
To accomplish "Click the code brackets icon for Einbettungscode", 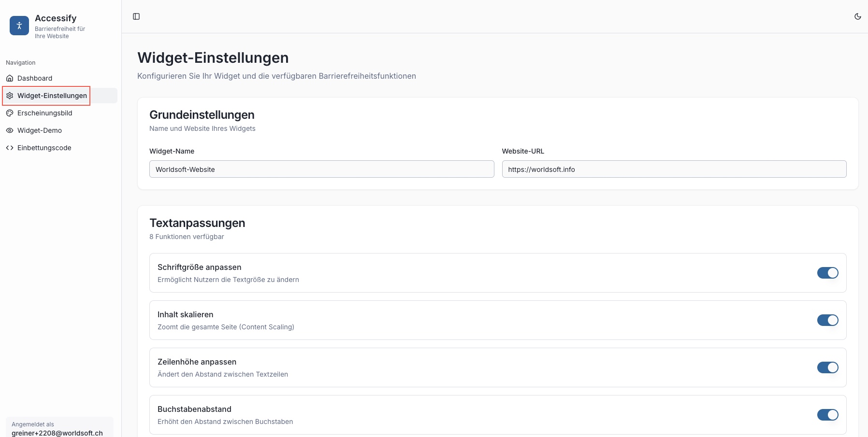I will coord(10,148).
